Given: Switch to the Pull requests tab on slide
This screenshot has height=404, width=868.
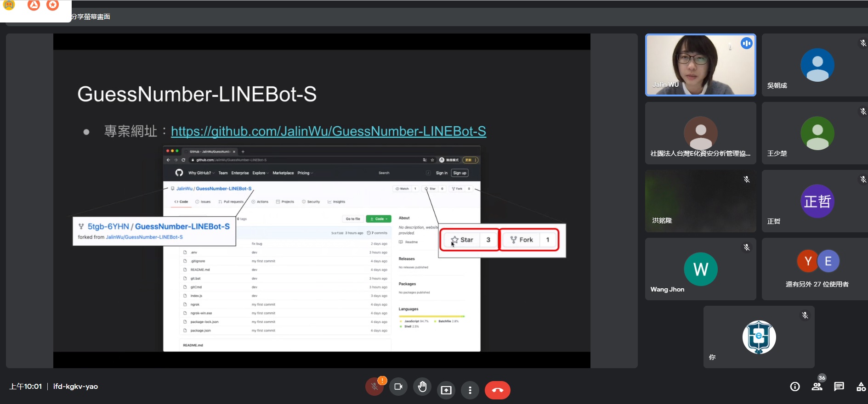Looking at the screenshot, I should [231, 202].
